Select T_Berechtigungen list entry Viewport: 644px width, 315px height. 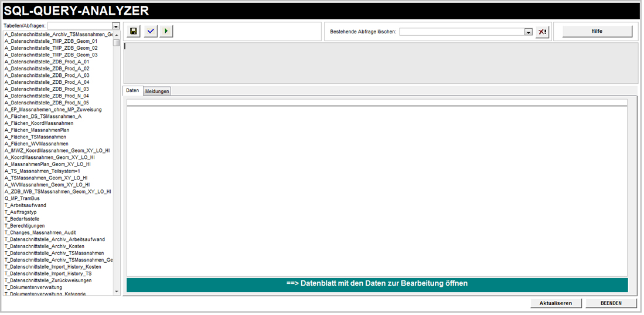[x=25, y=226]
